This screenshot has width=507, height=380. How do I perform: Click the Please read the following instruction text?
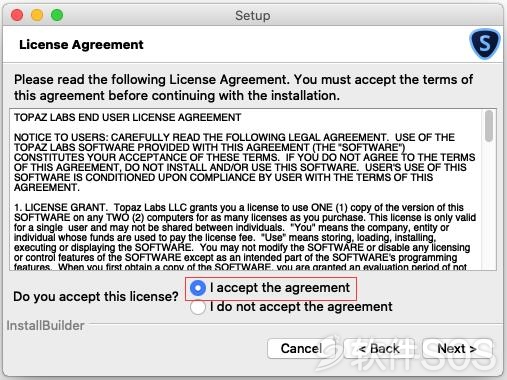243,87
